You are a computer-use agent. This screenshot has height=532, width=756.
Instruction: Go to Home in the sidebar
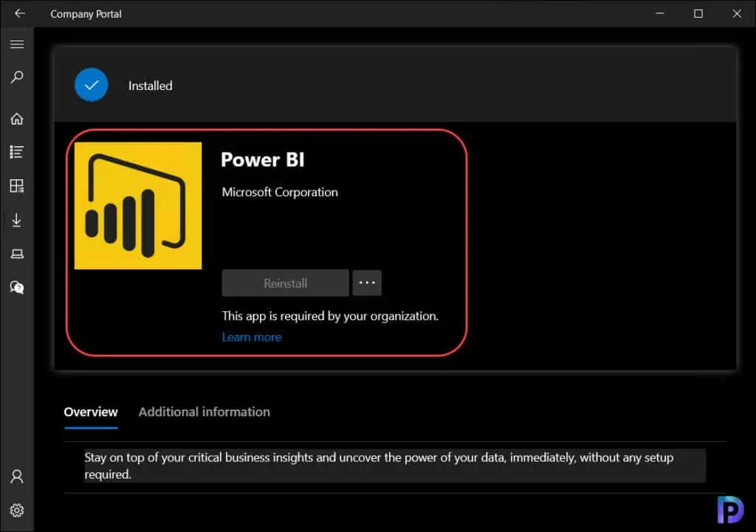(17, 119)
